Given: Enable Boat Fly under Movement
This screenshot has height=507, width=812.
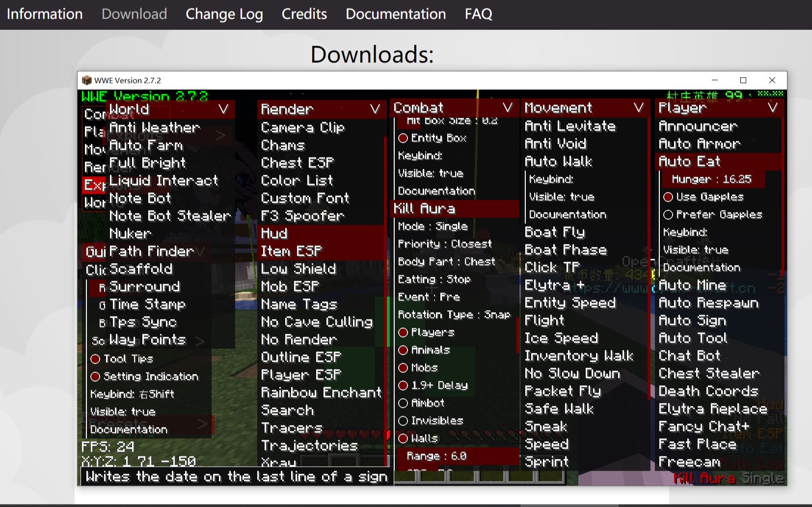Looking at the screenshot, I should [555, 232].
